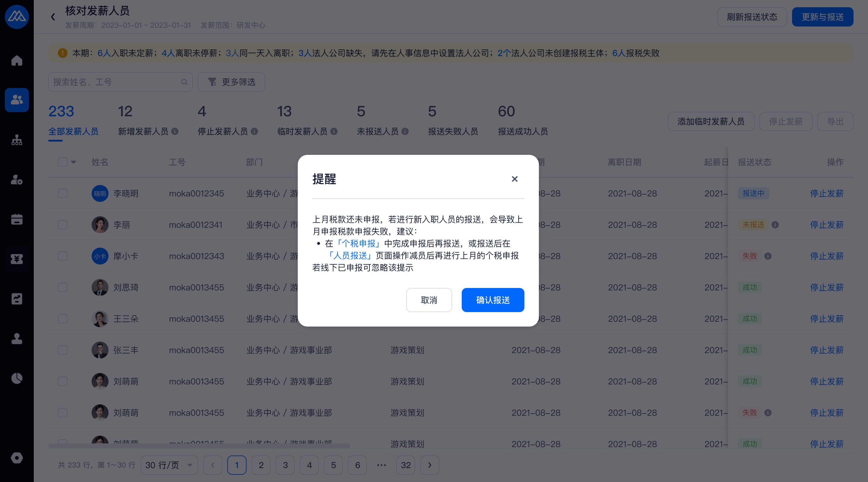The image size is (868, 482).
Task: Click the 未报送 status tag
Action: 753,225
